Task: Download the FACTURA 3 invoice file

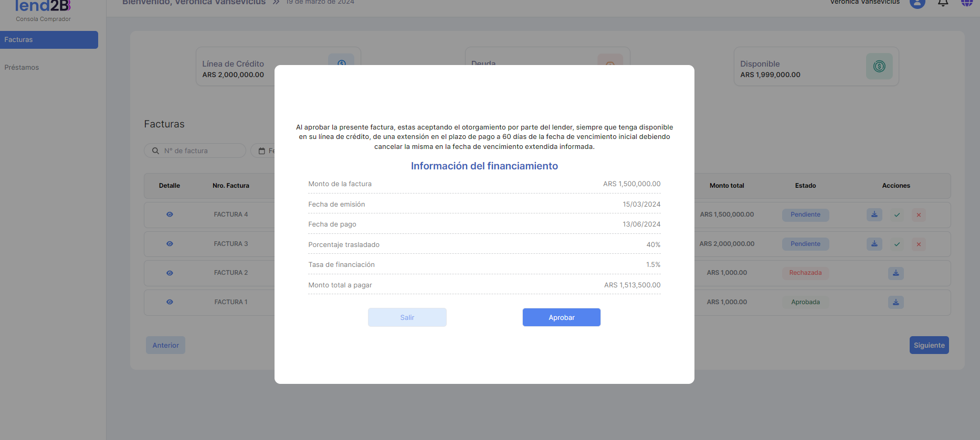Action: [x=874, y=244]
